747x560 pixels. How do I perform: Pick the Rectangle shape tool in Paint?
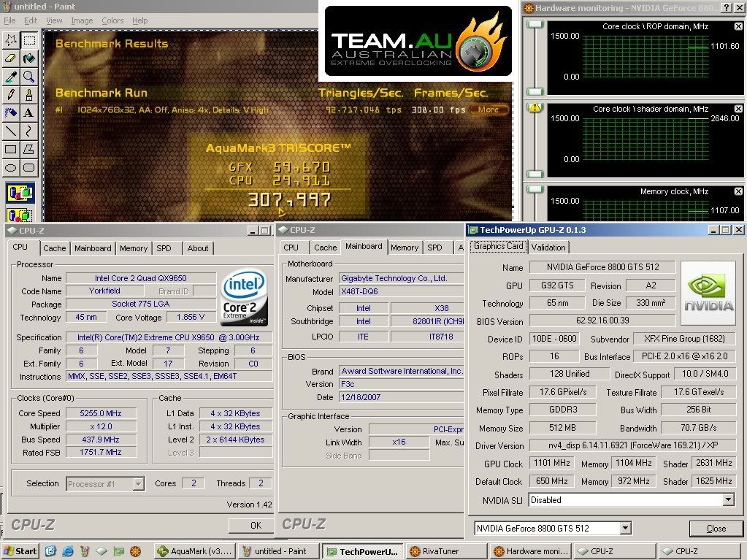coord(11,149)
